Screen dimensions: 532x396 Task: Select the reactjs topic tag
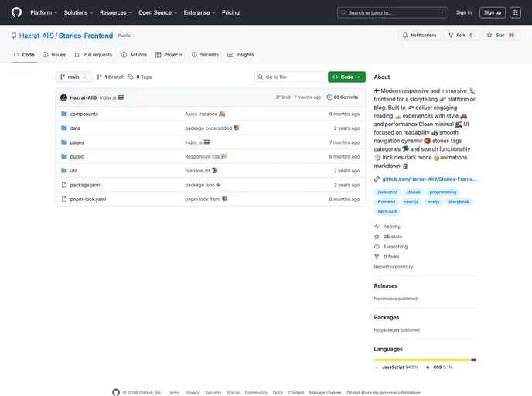pyautogui.click(x=411, y=202)
